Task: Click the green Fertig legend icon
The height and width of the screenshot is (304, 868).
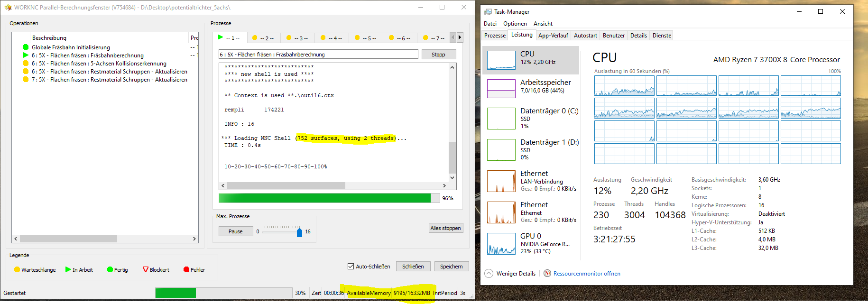Action: 110,269
